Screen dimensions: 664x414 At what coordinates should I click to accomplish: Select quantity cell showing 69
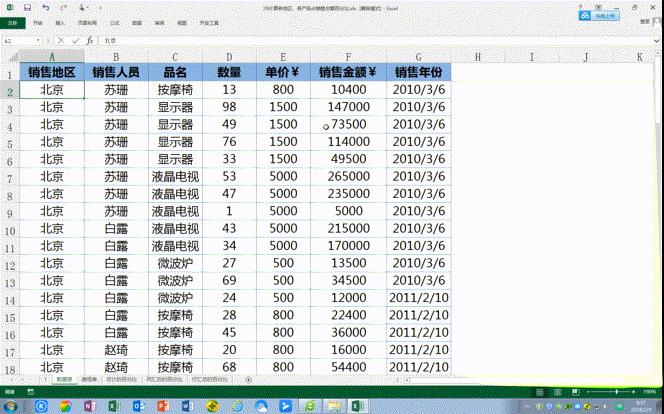pyautogui.click(x=229, y=281)
